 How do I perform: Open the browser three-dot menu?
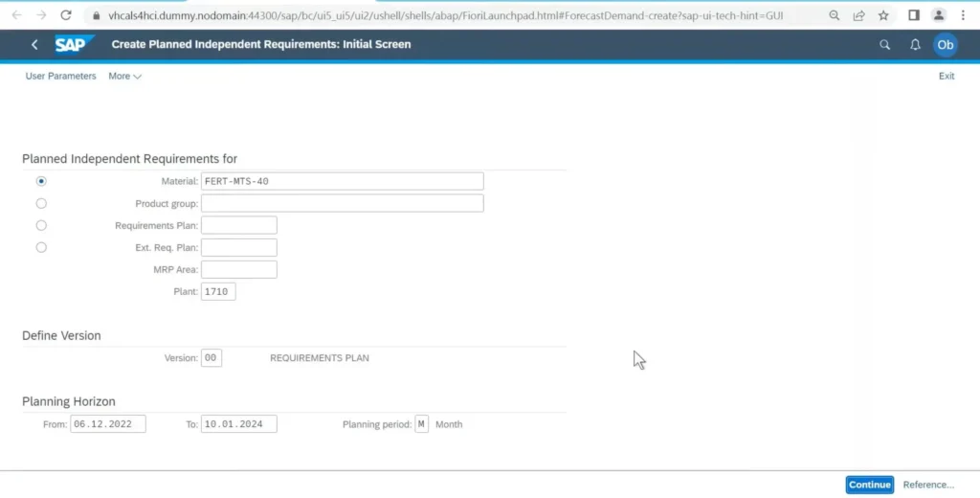pos(963,15)
